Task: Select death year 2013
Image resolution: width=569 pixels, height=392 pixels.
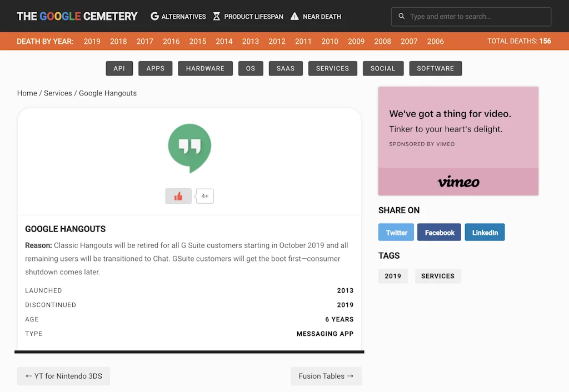Action: point(250,41)
